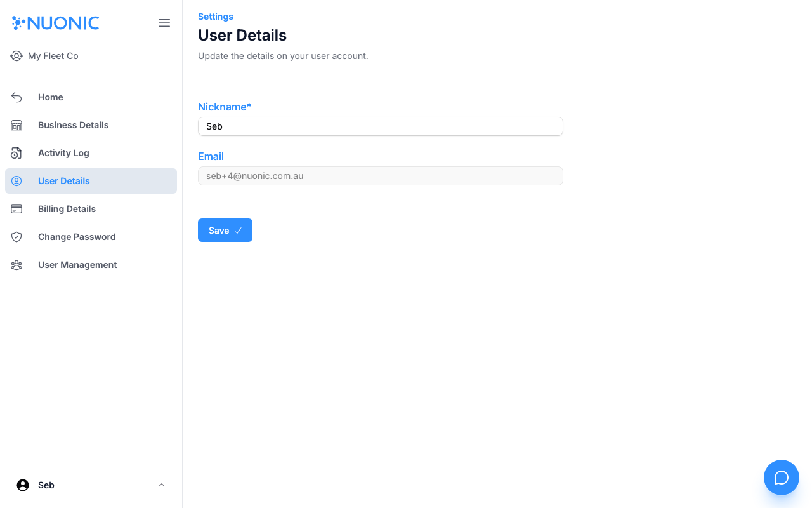Click the Seb username at bottom
Image resolution: width=812 pixels, height=508 pixels.
coord(46,485)
